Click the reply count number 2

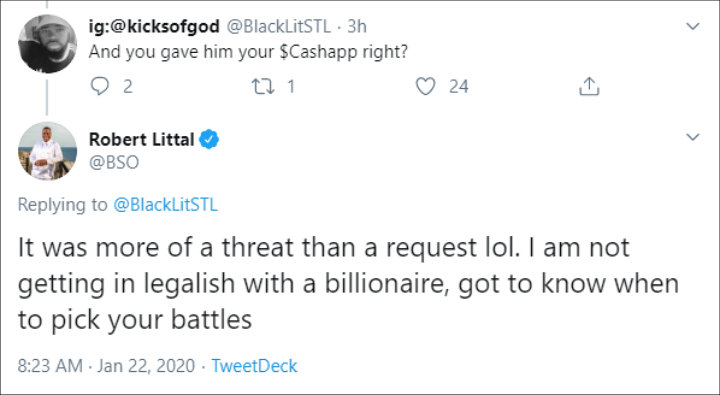[x=128, y=86]
